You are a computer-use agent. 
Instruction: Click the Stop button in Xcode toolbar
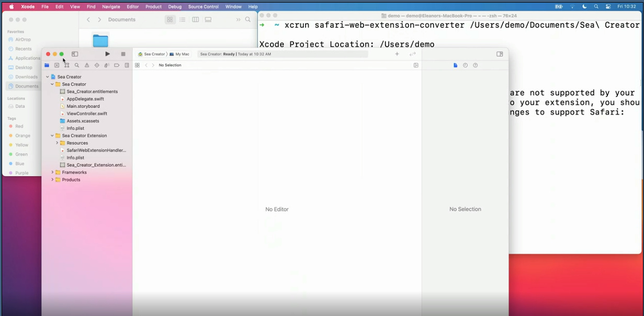(123, 54)
